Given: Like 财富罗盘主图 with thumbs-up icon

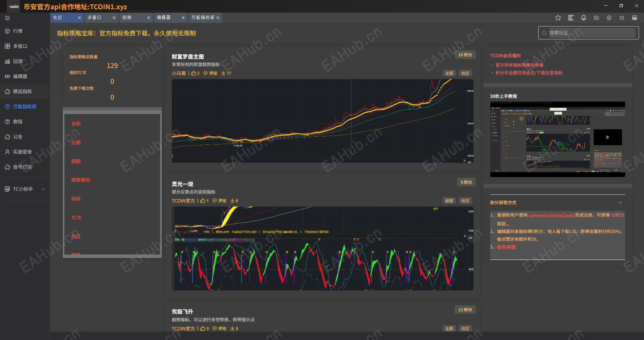Looking at the screenshot, I should [x=194, y=73].
